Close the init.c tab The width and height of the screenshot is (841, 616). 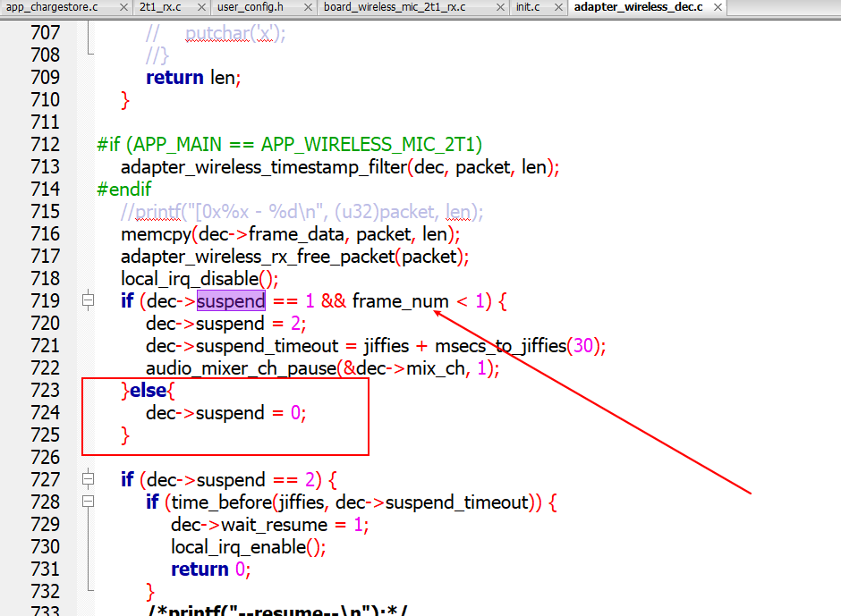(558, 7)
